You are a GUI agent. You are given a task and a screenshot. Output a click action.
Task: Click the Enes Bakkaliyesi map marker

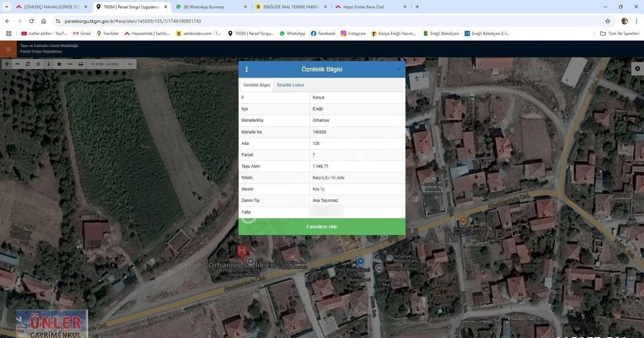coord(360,261)
